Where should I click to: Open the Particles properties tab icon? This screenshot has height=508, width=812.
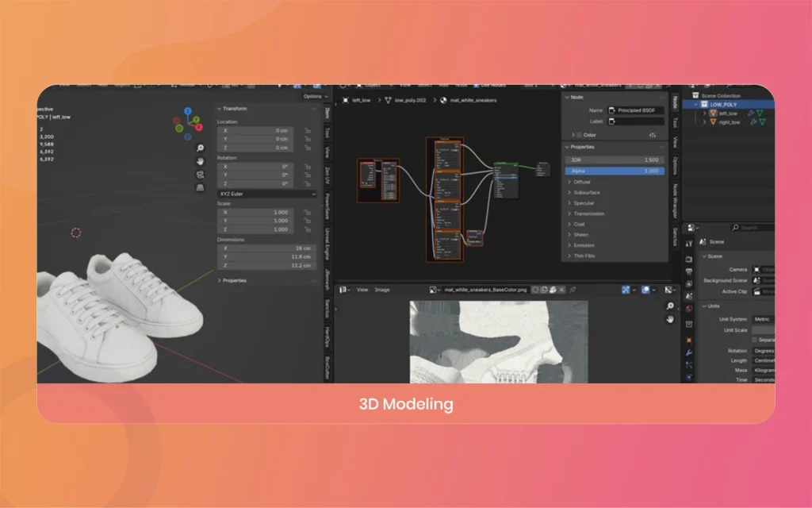click(x=689, y=365)
